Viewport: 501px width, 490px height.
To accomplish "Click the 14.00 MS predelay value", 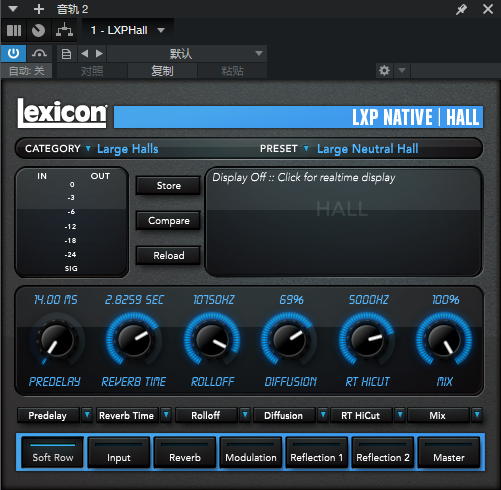I will 56,300.
